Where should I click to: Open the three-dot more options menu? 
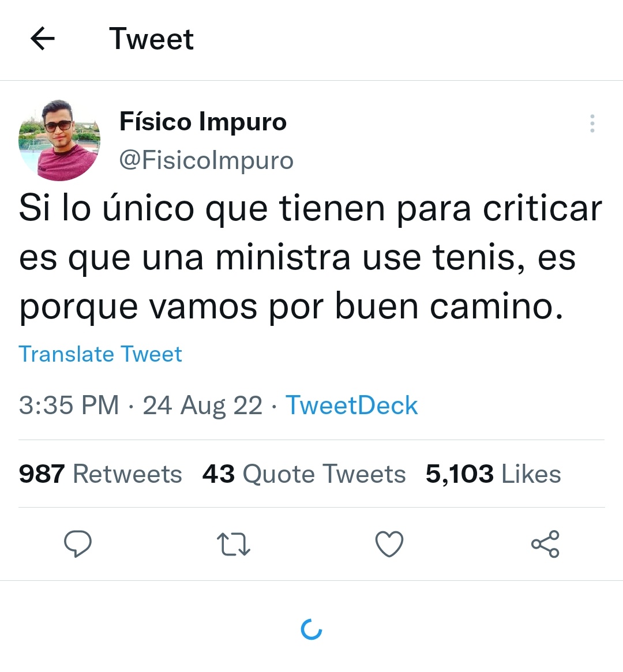[592, 123]
